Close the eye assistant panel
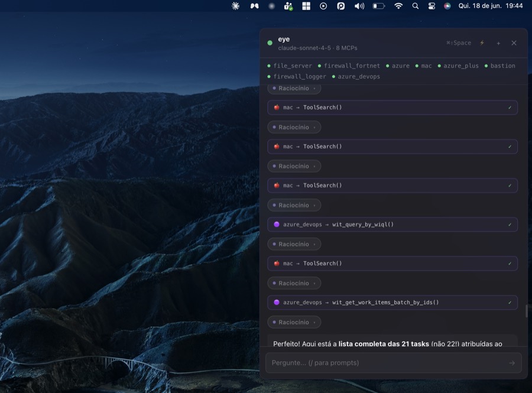 pyautogui.click(x=514, y=43)
